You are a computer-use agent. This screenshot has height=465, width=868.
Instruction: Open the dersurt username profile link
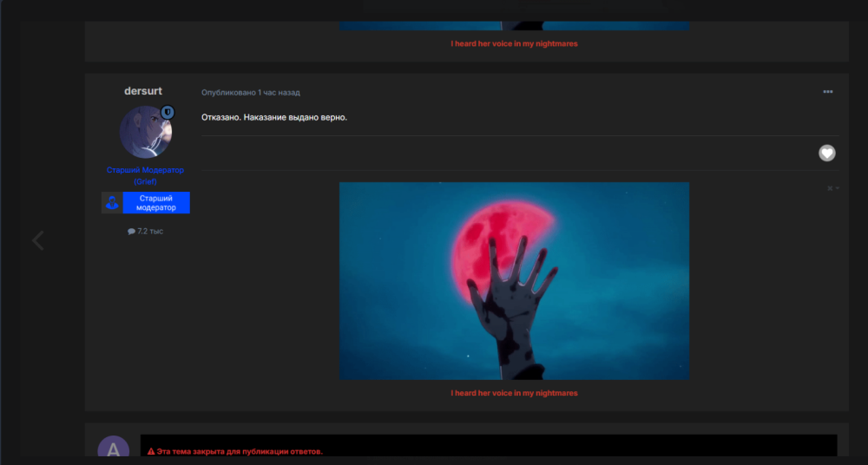(143, 91)
